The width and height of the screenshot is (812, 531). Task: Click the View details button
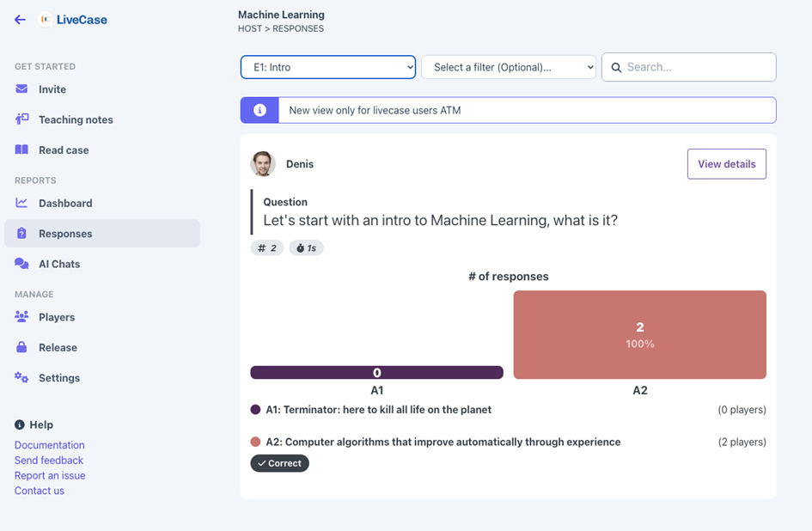726,164
